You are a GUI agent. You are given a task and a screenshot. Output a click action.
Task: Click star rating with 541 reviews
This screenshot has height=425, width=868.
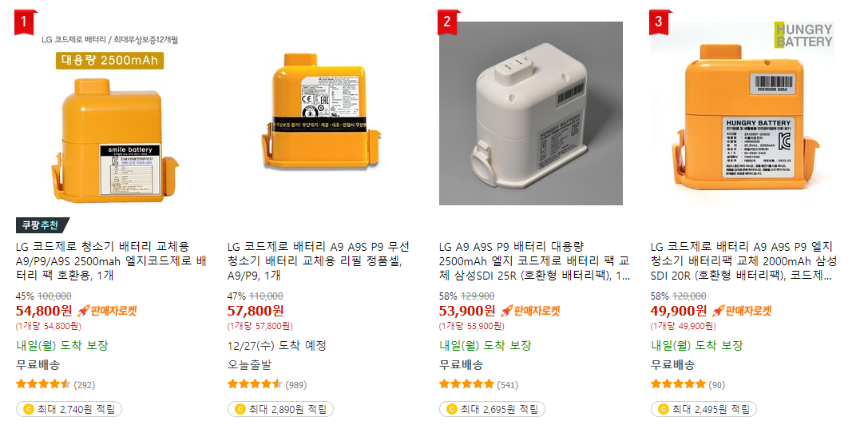click(466, 384)
